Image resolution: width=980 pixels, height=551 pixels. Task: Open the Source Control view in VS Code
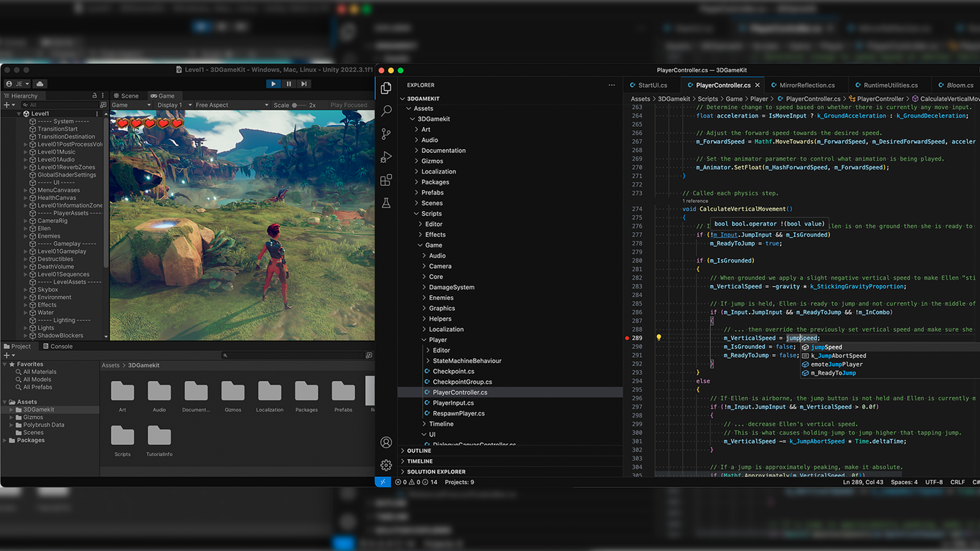click(386, 134)
